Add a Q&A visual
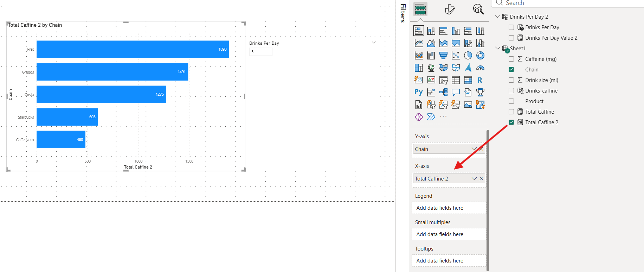 click(456, 92)
